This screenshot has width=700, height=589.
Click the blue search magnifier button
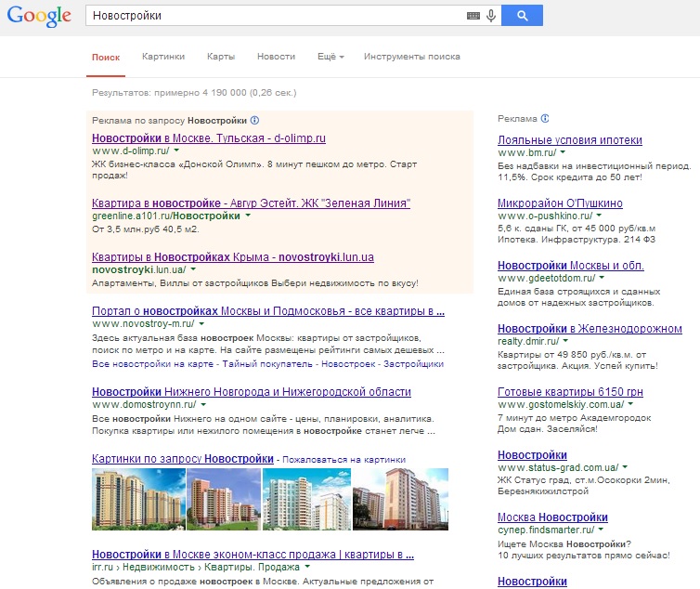click(523, 16)
